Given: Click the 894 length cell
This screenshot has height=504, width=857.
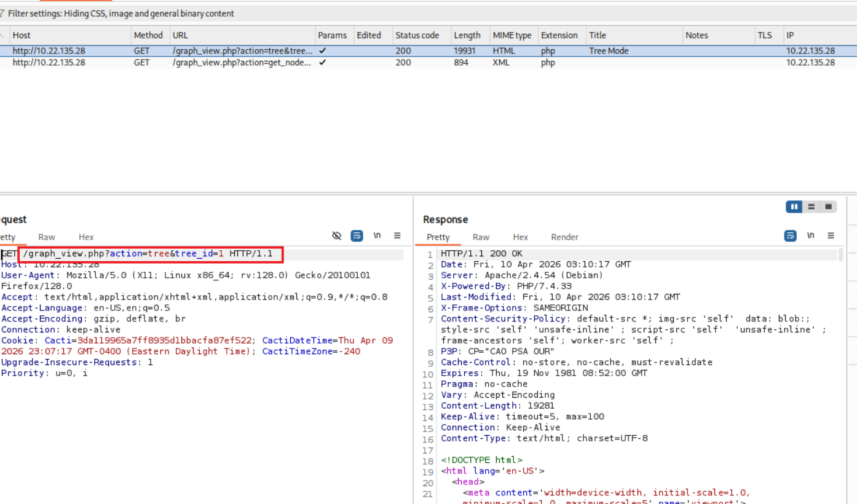Looking at the screenshot, I should pyautogui.click(x=461, y=62).
